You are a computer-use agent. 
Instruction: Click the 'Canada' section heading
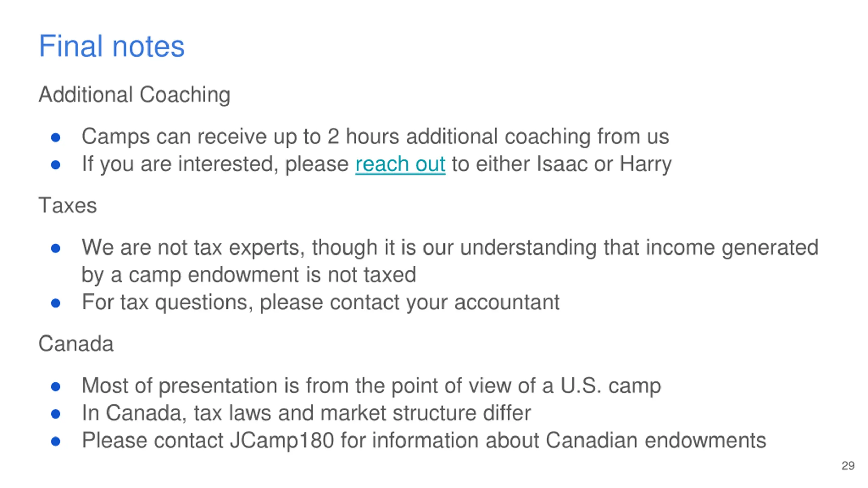click(76, 344)
